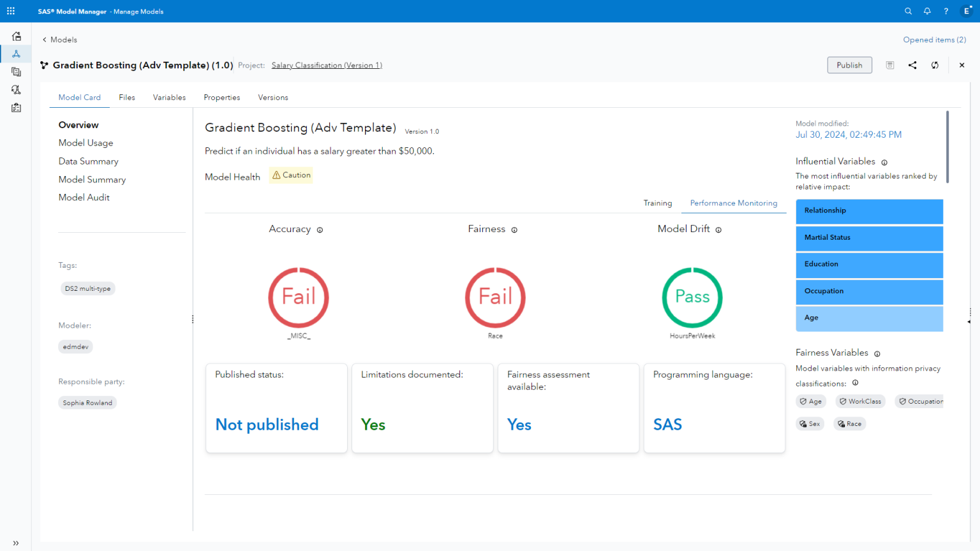Open the home page from the left sidebar
Screen dimensions: 980x551
click(x=16, y=36)
